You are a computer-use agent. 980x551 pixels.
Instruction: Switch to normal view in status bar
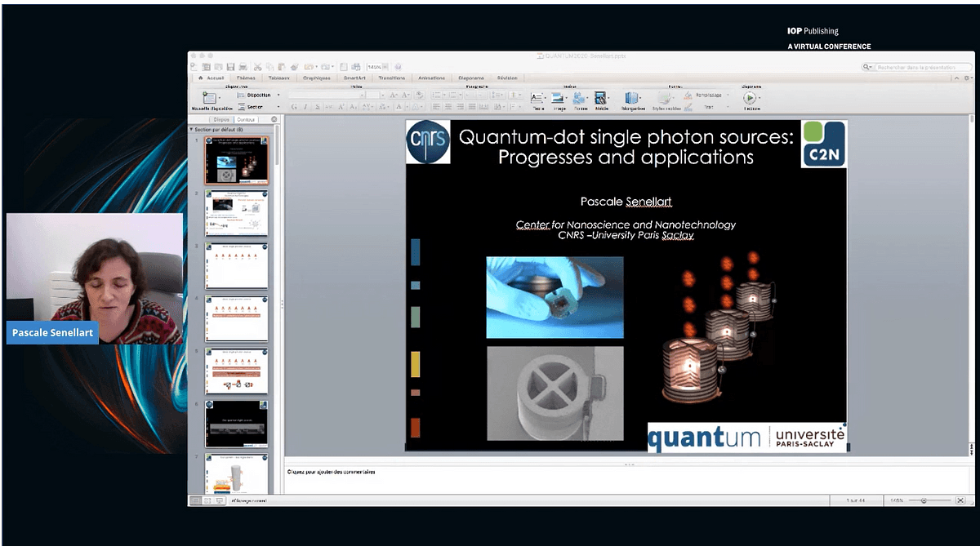pos(196,500)
